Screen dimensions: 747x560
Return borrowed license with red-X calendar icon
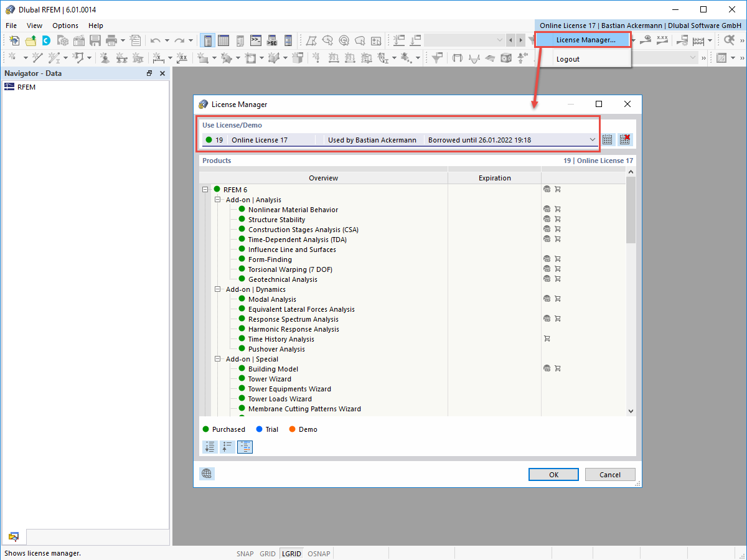624,139
